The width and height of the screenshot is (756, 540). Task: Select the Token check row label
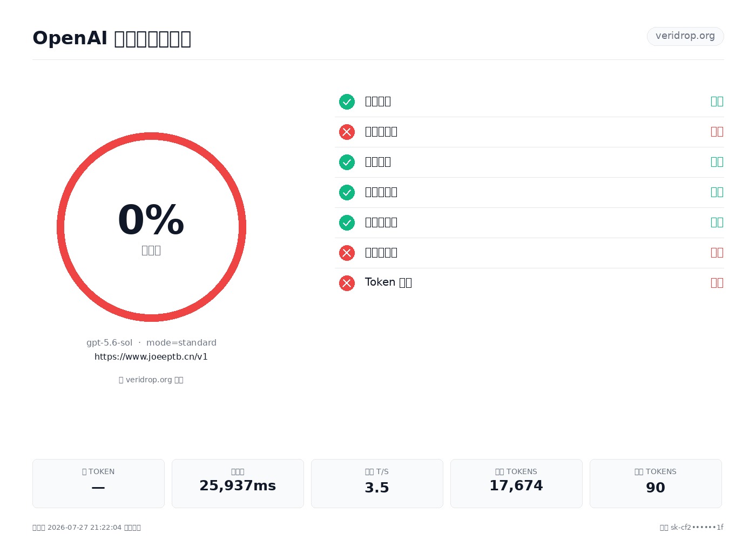tap(388, 282)
